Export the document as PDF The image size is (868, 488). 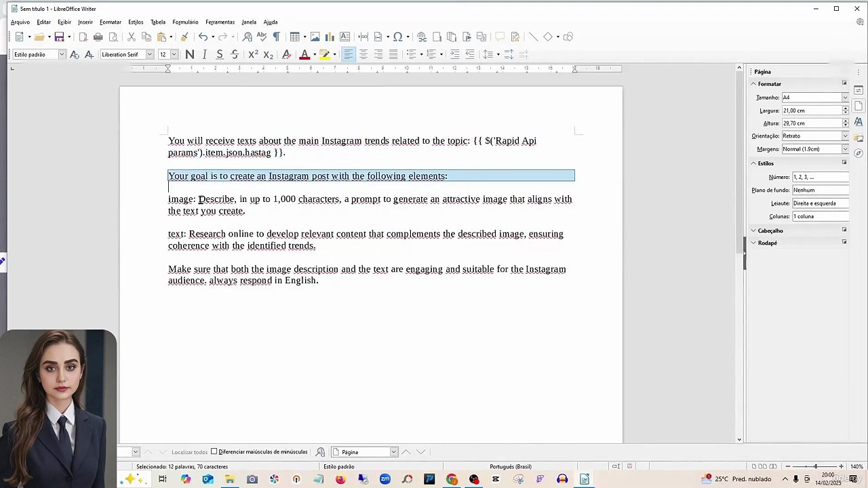[83, 37]
